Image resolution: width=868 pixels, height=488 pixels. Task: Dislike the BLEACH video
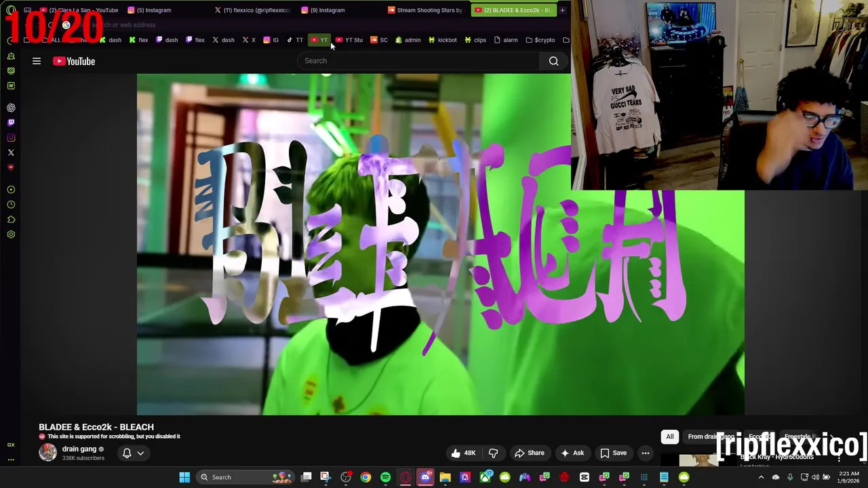[x=494, y=453]
